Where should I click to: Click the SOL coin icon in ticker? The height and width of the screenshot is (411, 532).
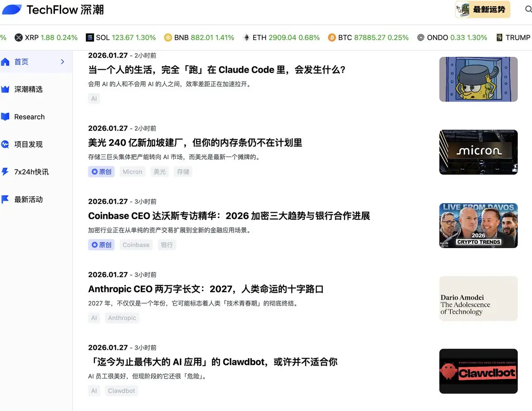tap(90, 38)
